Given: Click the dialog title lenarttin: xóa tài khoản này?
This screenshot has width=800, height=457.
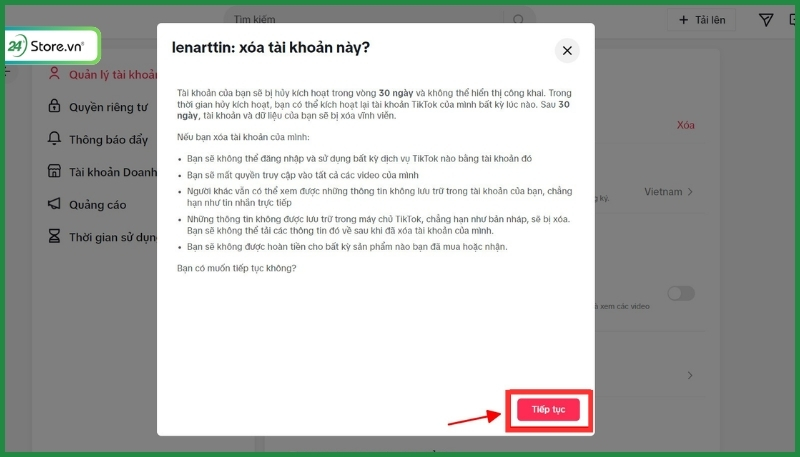Looking at the screenshot, I should [x=270, y=48].
